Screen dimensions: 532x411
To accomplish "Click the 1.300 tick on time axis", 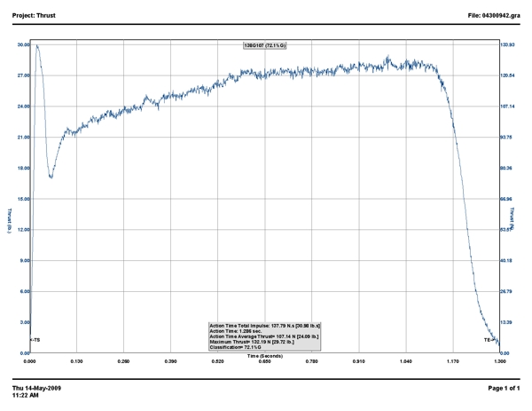I will (x=499, y=361).
